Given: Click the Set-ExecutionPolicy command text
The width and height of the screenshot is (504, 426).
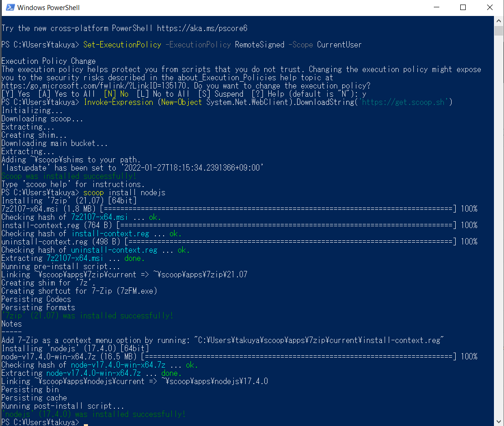Looking at the screenshot, I should pos(122,45).
